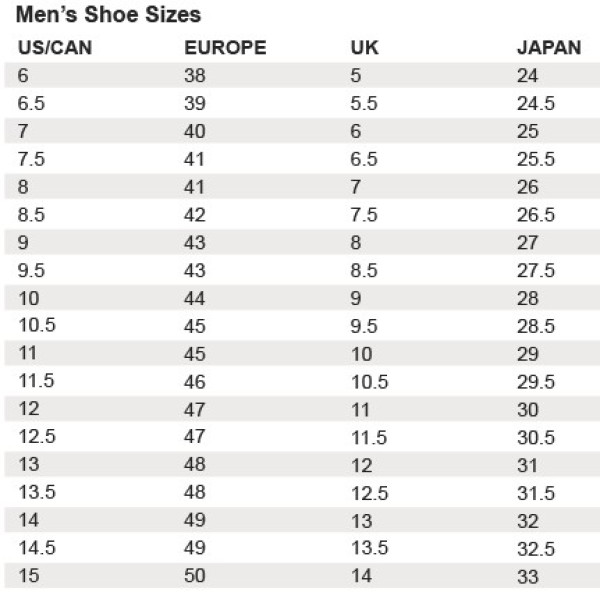Click US/CAN size 14.5 cell
600x592 pixels.
click(x=37, y=548)
